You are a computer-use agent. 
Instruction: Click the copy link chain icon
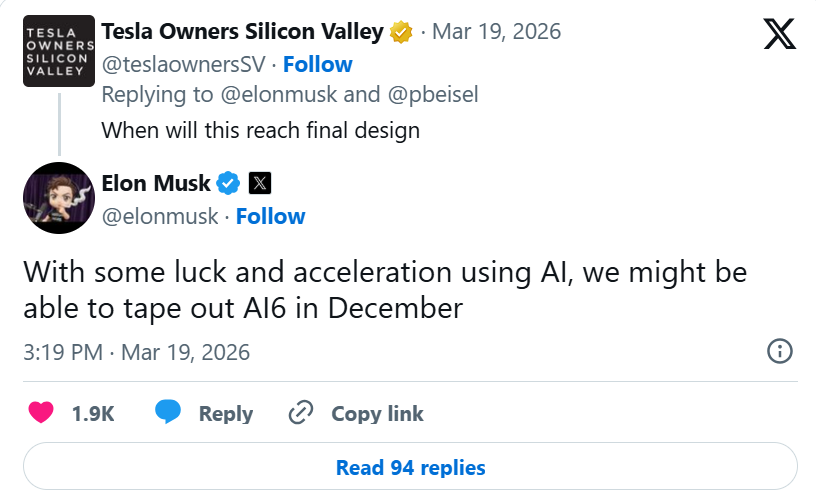pos(300,413)
